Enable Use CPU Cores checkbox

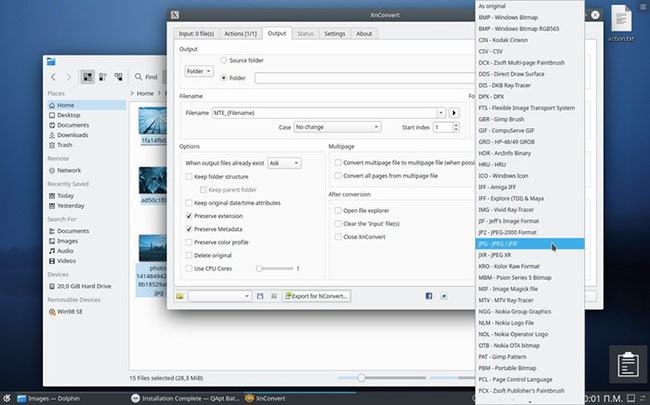[189, 269]
